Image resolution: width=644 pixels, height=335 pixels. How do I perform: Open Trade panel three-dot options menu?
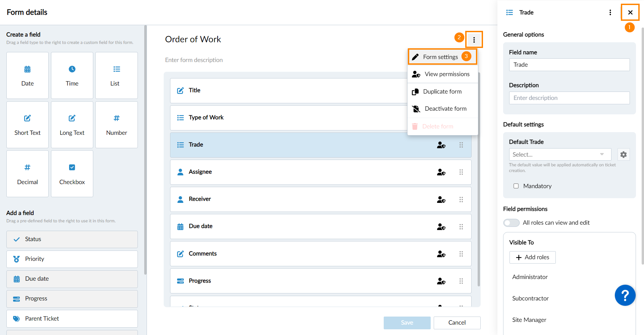(x=610, y=12)
